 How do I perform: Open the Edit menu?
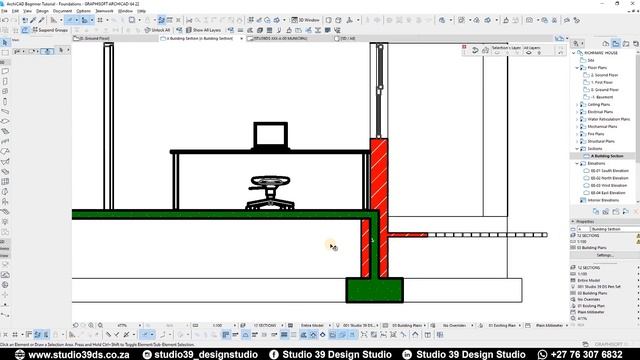[15, 11]
